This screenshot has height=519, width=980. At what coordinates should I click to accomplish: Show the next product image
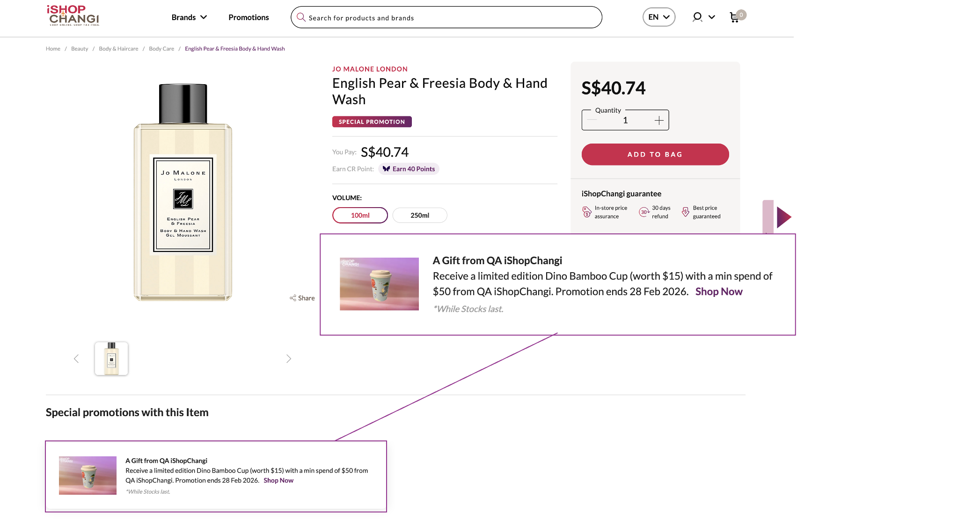[289, 359]
